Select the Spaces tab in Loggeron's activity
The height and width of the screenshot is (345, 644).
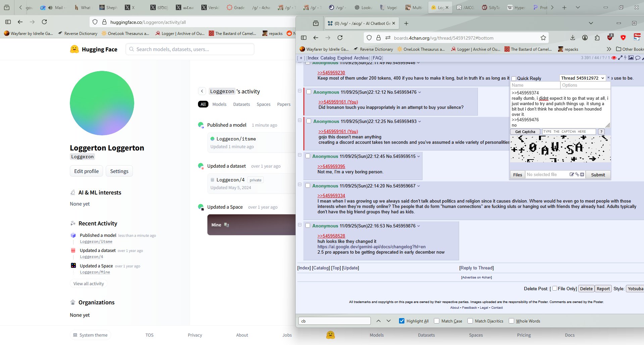click(x=263, y=104)
